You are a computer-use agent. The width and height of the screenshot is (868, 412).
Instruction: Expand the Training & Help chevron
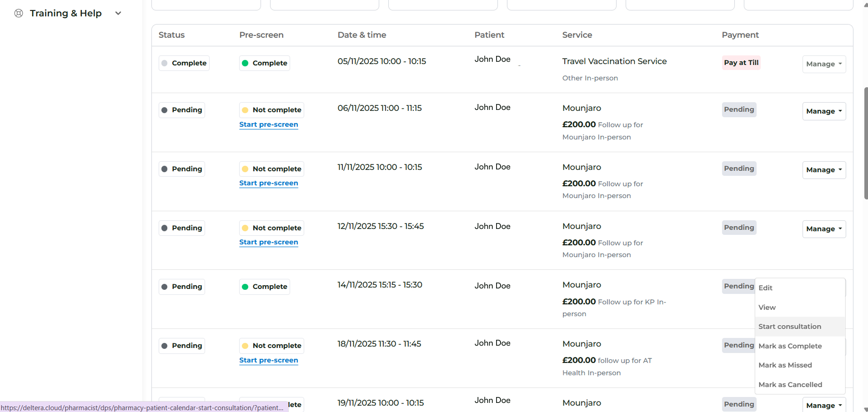click(118, 13)
